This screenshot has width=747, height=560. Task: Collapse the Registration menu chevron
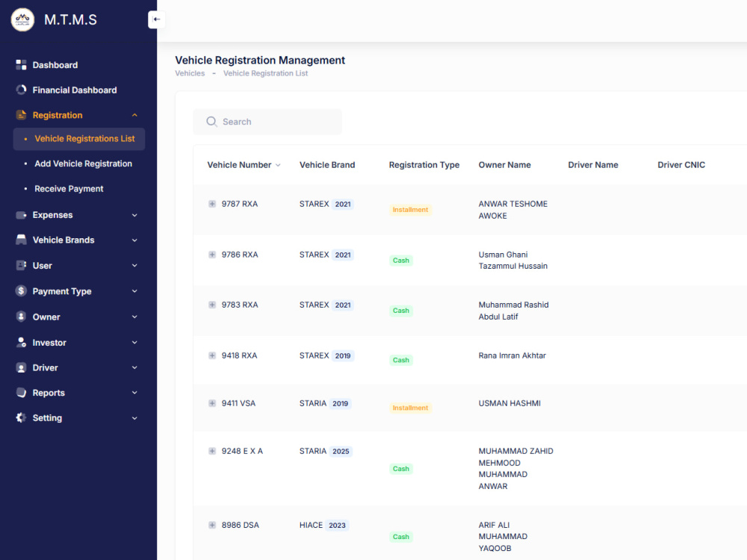(x=134, y=115)
